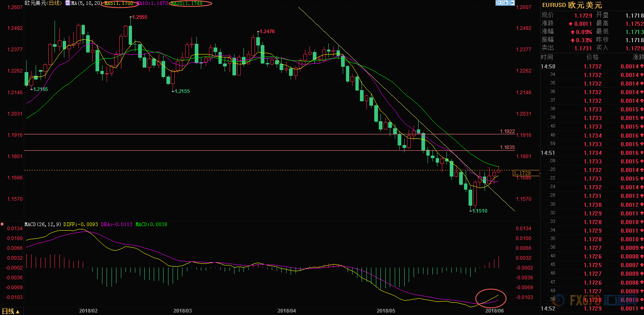
Task: Click the 1.2476 peak price label
Action: (267, 32)
